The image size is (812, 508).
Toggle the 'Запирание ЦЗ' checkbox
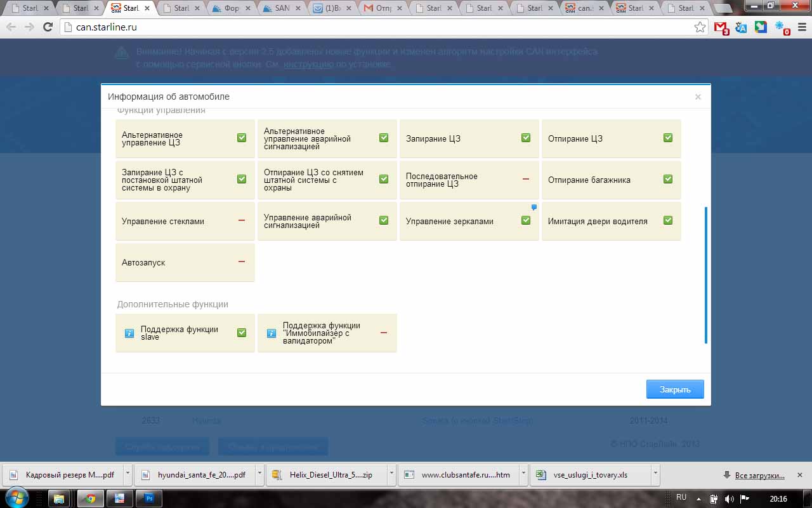pyautogui.click(x=526, y=138)
